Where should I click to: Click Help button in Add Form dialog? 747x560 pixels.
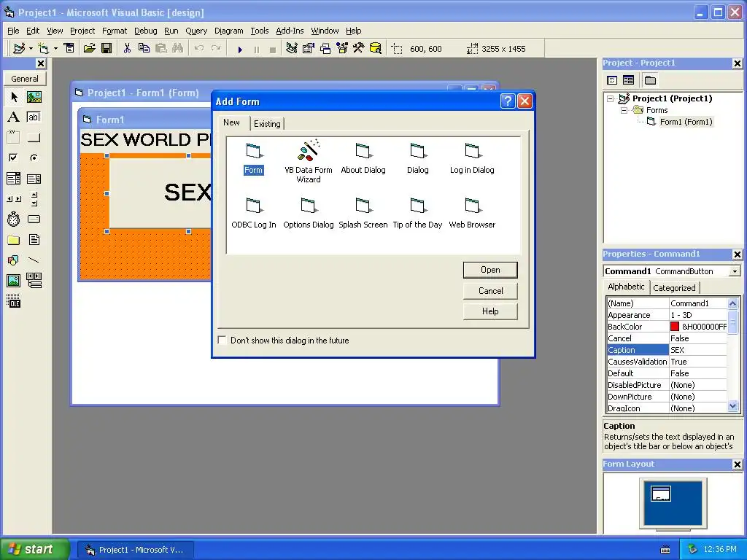click(490, 311)
